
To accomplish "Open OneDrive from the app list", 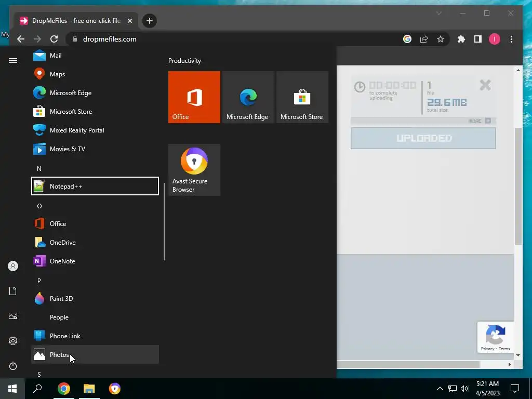I will 95,242.
